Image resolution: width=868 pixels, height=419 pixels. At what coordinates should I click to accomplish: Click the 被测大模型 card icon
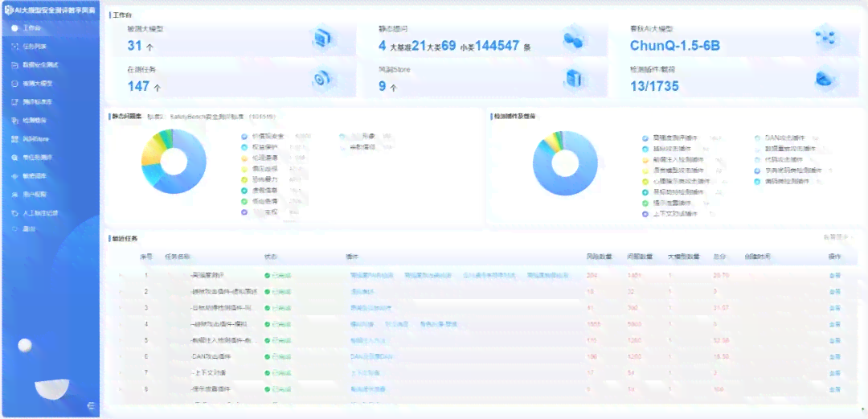click(323, 39)
